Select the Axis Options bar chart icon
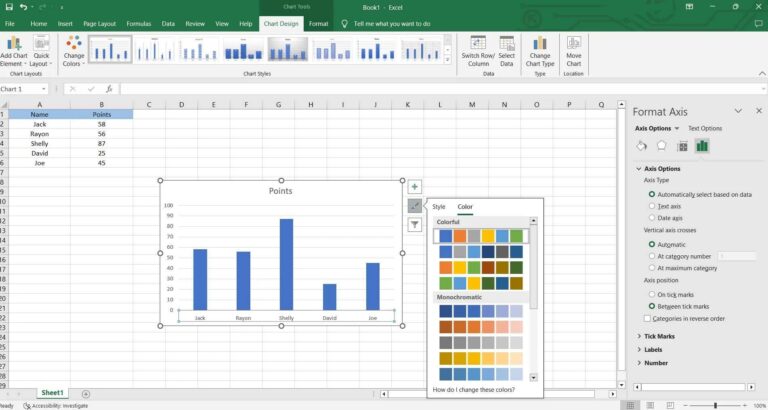This screenshot has height=410, width=768. [702, 146]
